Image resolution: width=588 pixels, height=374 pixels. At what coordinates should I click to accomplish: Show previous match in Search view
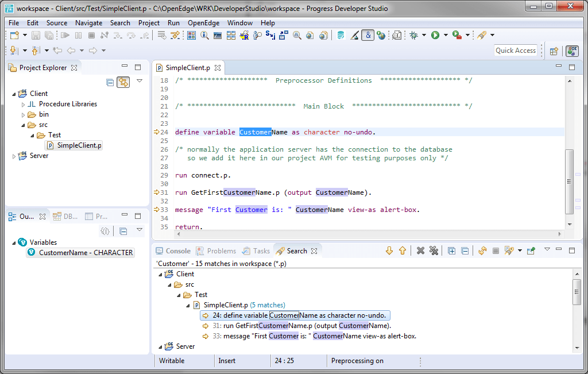tap(403, 250)
